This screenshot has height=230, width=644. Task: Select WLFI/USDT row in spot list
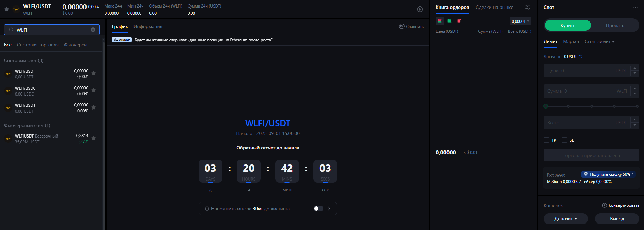point(51,74)
